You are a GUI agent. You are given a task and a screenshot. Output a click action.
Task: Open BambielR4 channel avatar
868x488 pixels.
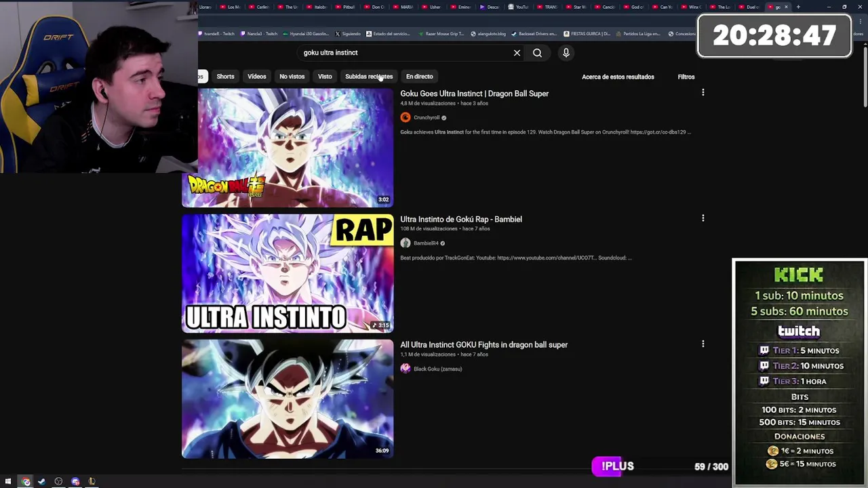coord(406,243)
